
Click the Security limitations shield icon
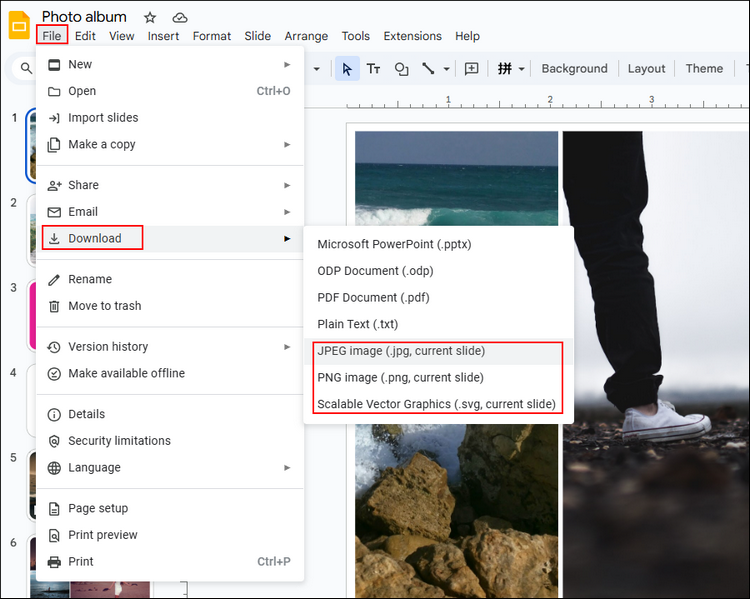point(54,441)
